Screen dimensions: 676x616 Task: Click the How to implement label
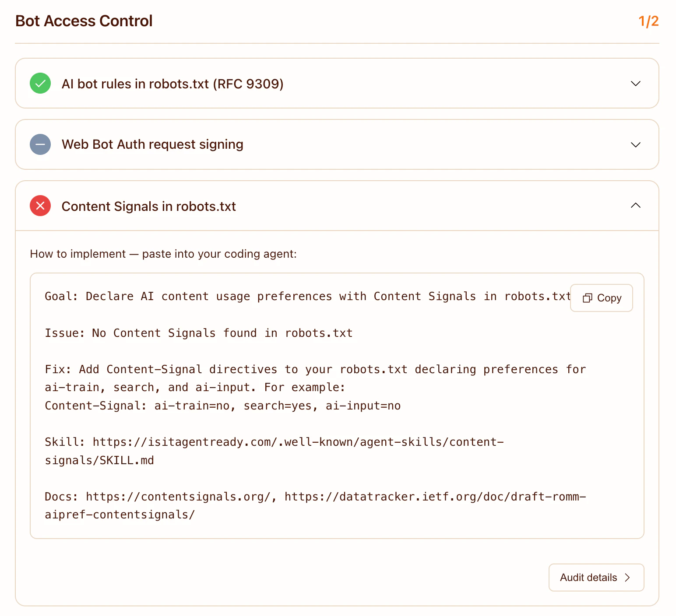163,254
